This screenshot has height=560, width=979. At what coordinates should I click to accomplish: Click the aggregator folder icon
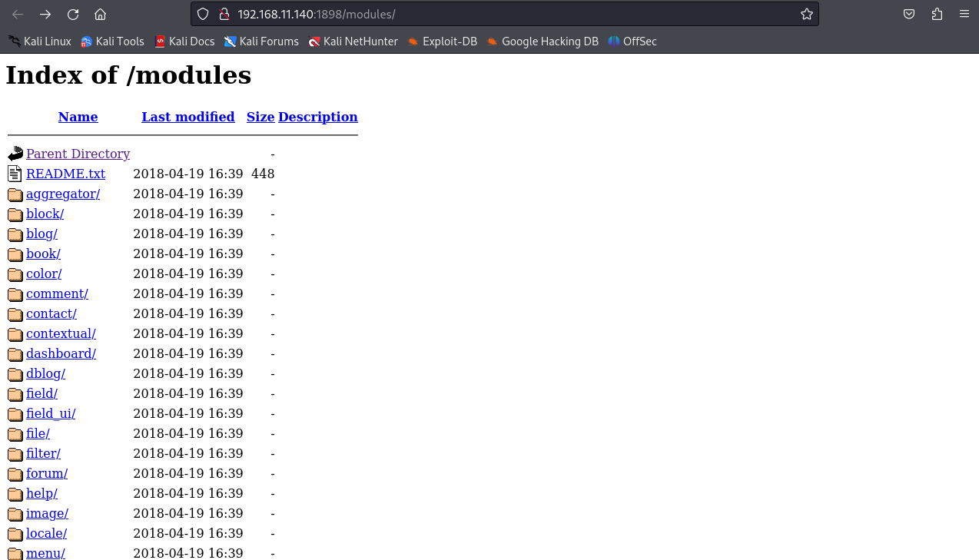pyautogui.click(x=15, y=194)
